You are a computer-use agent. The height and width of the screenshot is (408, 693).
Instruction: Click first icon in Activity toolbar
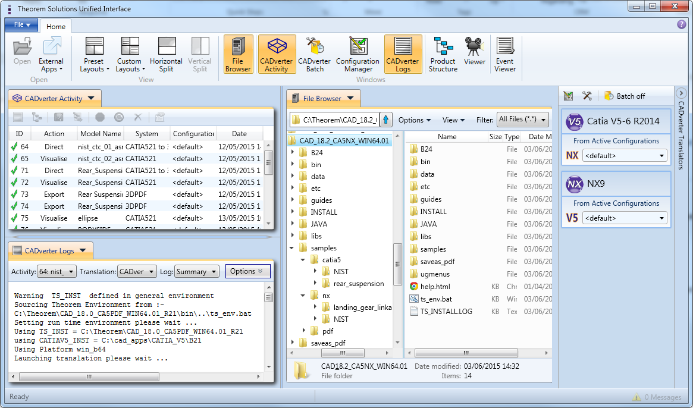(x=18, y=117)
